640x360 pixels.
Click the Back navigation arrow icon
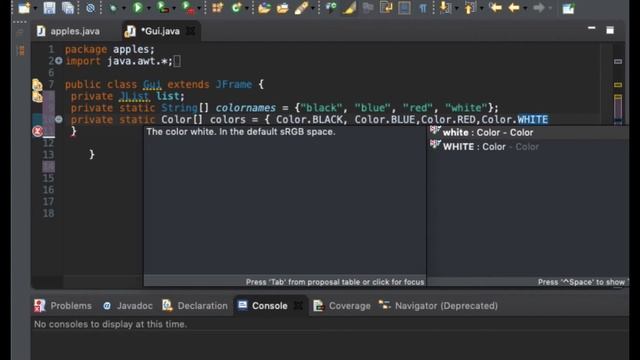[x=514, y=7]
